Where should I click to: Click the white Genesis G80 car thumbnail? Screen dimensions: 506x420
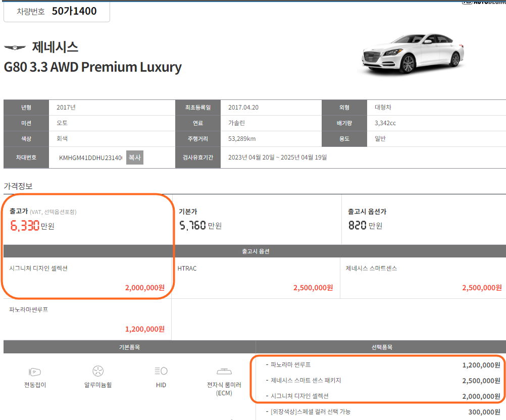tap(413, 54)
